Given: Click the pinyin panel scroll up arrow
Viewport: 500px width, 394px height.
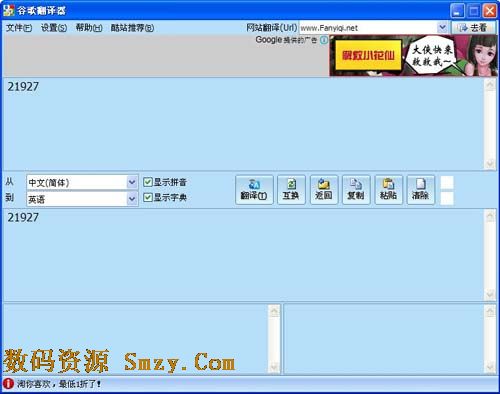Looking at the screenshot, I should (274, 311).
